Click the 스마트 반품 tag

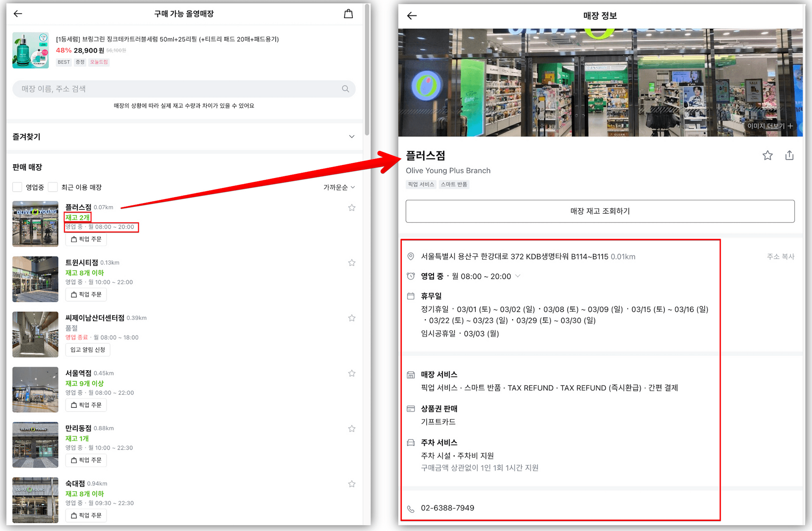click(x=454, y=184)
